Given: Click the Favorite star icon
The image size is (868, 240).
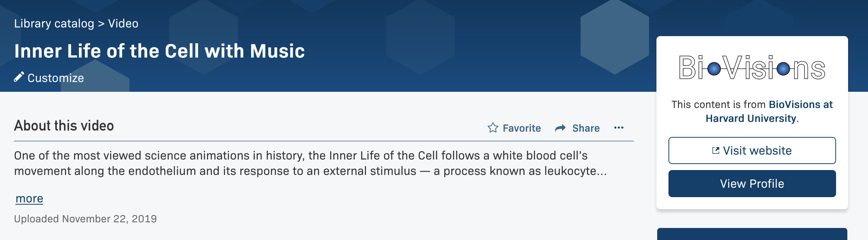Looking at the screenshot, I should click(x=493, y=128).
